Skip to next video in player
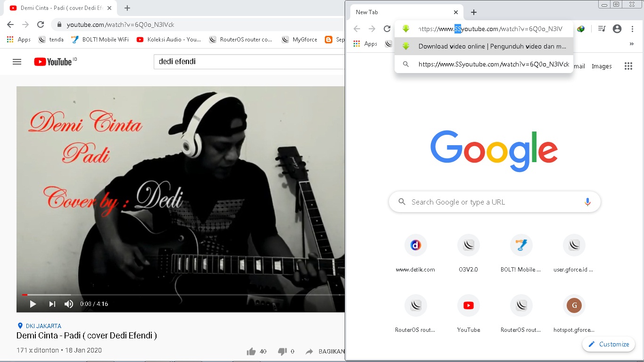 click(x=52, y=304)
